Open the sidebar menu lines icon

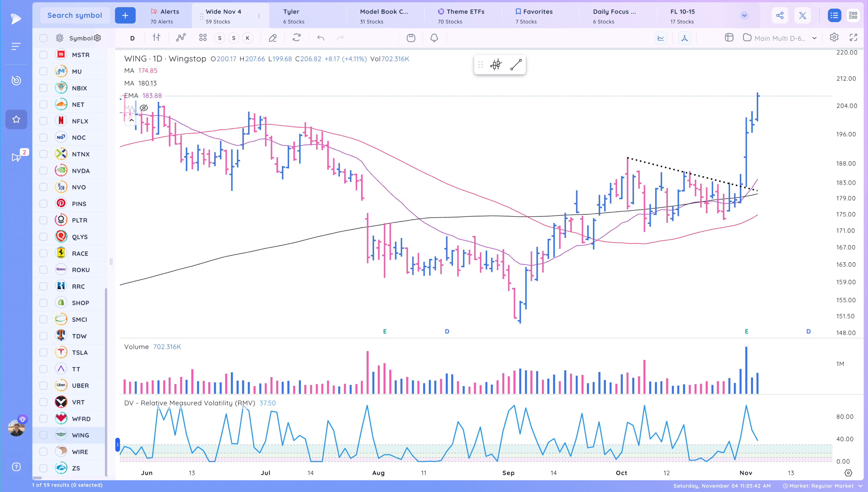[x=16, y=46]
